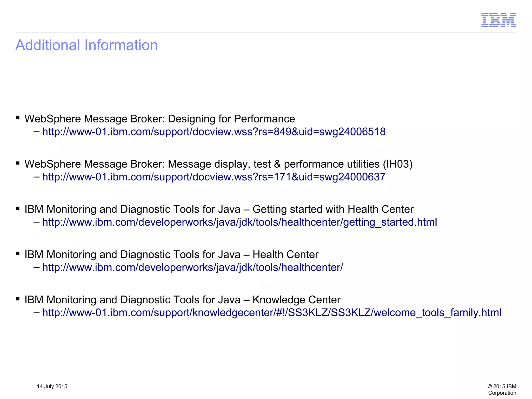Click the '14 July 2015' footer date
Viewport: 532px width, 399px height.
tap(52, 387)
